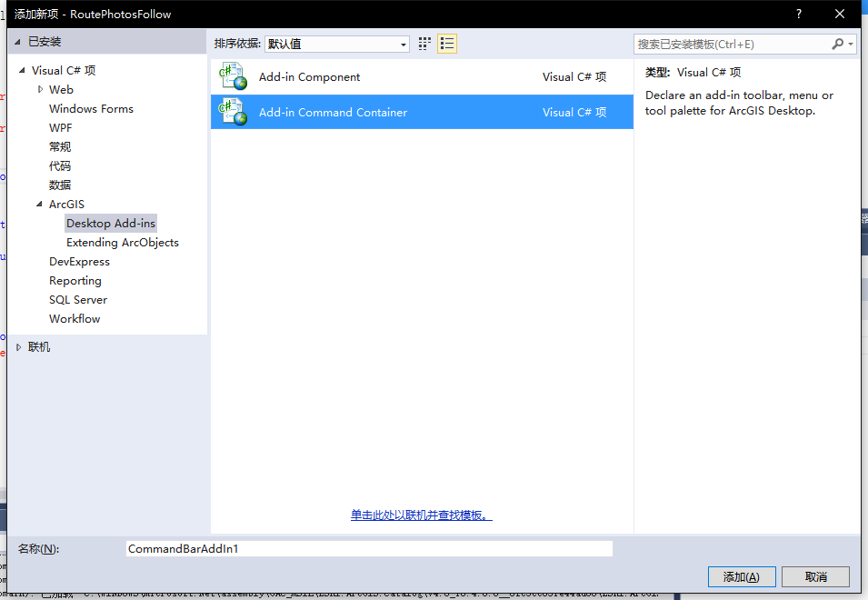Click the template description text in details pane

(739, 103)
